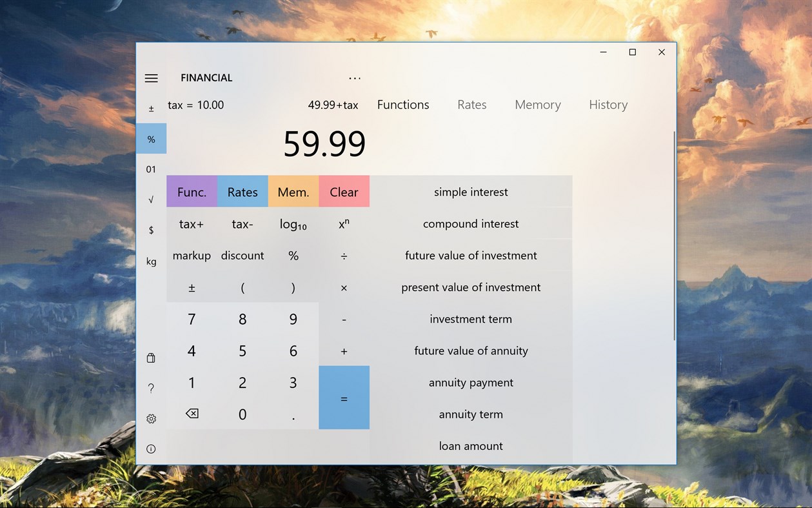Select the programmer 01 calculator mode
Viewport: 812px width, 508px height.
click(151, 169)
